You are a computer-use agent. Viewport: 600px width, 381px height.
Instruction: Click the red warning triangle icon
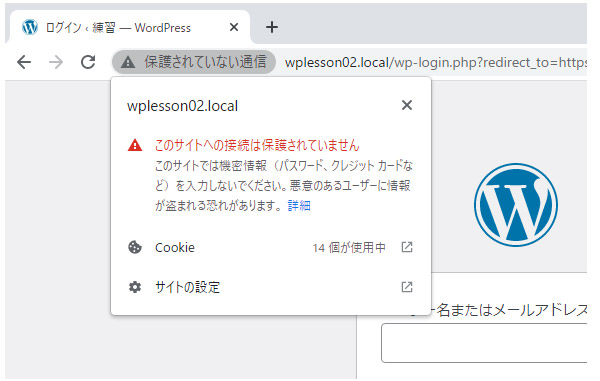tap(135, 145)
